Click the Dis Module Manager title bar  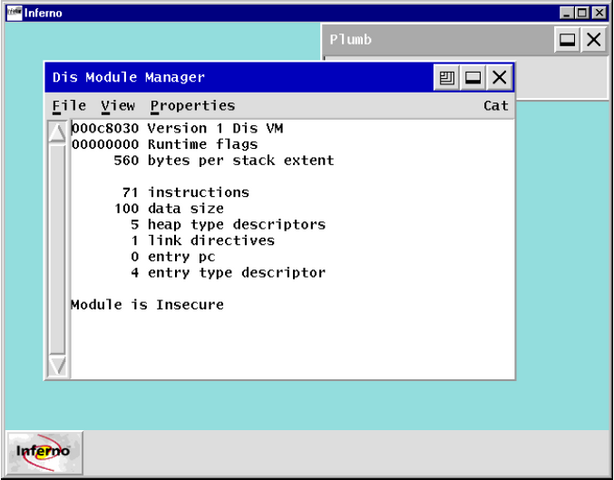[239, 78]
